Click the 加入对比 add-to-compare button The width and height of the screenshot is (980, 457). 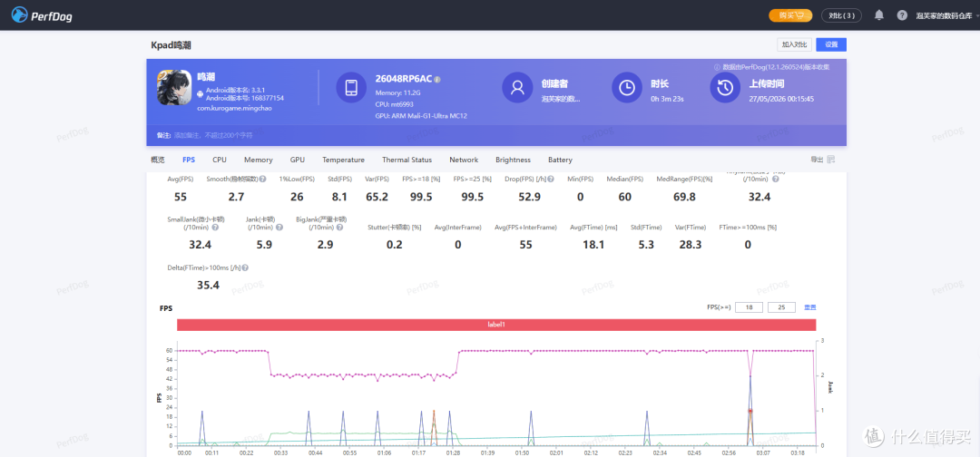coord(794,44)
